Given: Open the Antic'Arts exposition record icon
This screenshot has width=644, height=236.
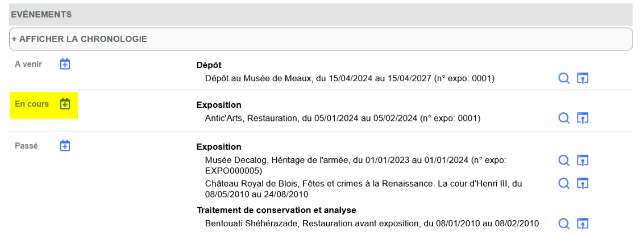Looking at the screenshot, I should point(582,118).
